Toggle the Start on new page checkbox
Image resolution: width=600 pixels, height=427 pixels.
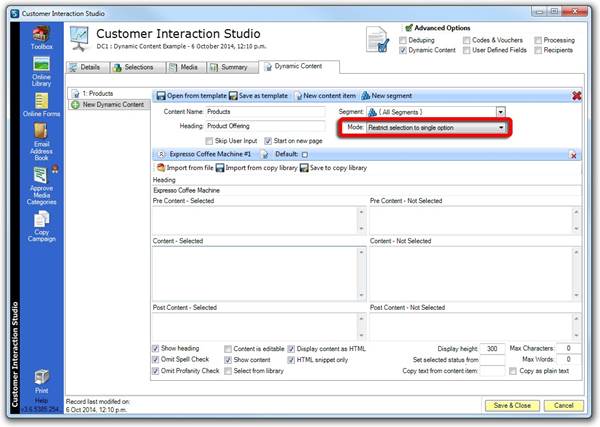(268, 141)
